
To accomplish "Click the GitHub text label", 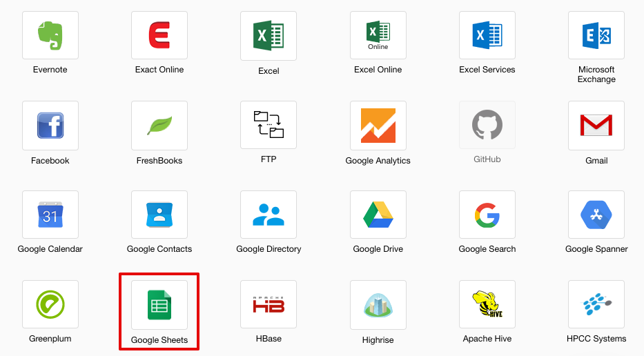I will pyautogui.click(x=487, y=159).
